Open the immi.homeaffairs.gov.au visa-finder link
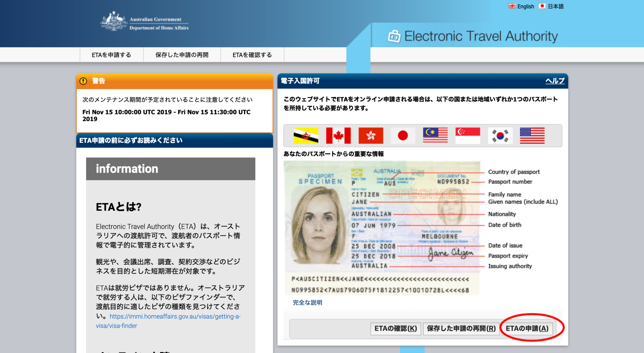Image resolution: width=644 pixels, height=353 pixels. click(168, 321)
